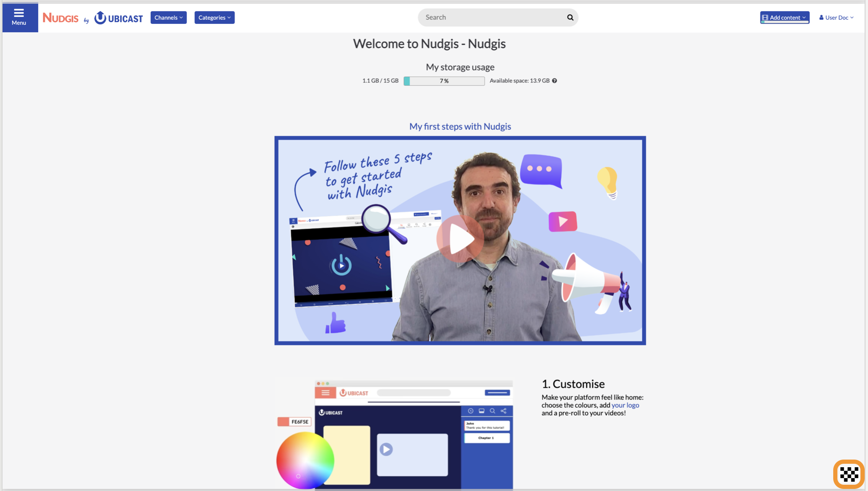Expand the Channels dropdown
Viewport: 868px width, 491px height.
point(168,18)
